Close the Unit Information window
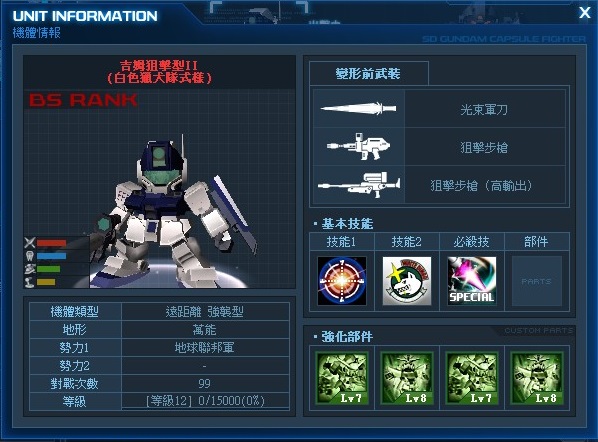Image resolution: width=598 pixels, height=442 pixels. click(584, 13)
